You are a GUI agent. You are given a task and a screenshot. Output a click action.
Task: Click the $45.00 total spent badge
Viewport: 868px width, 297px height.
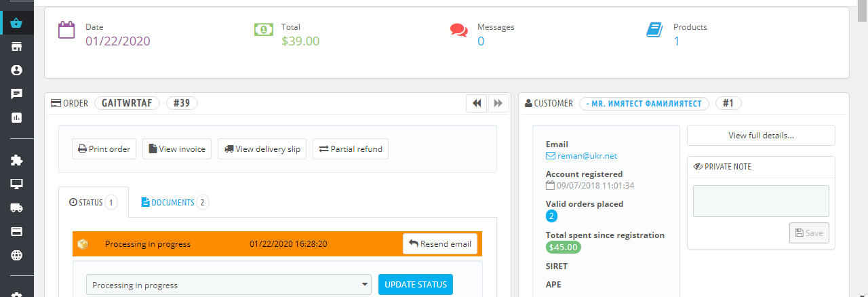[x=564, y=247]
